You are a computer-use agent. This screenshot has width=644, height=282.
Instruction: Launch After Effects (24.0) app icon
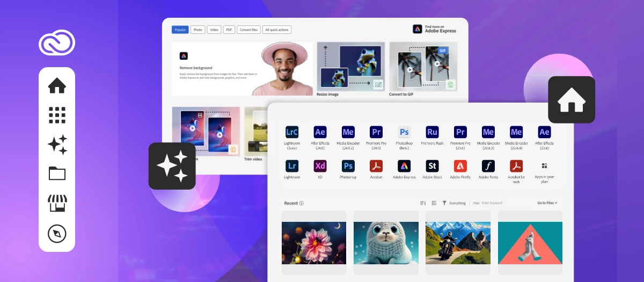pyautogui.click(x=320, y=132)
